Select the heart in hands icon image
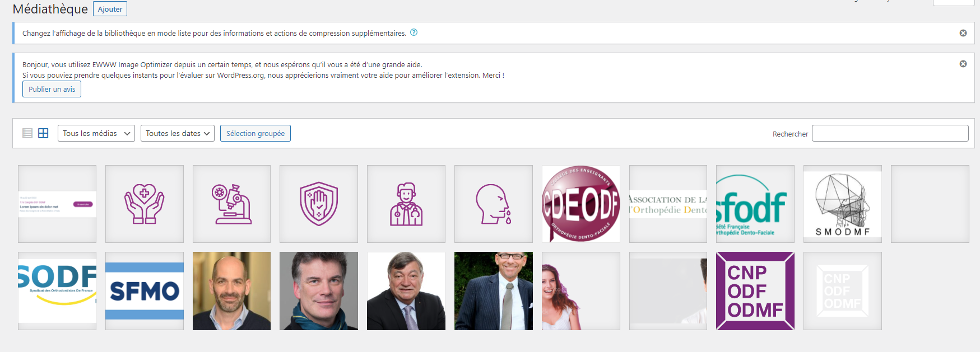This screenshot has height=352, width=980. pos(144,204)
